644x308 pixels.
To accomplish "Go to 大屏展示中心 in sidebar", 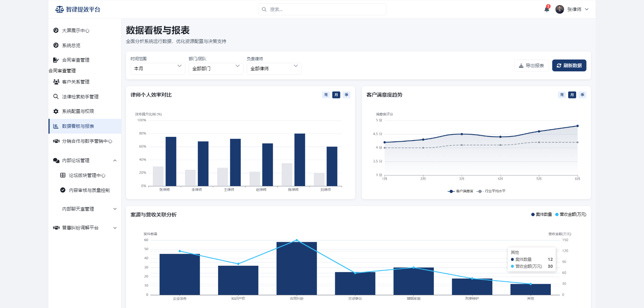I will tap(85, 30).
